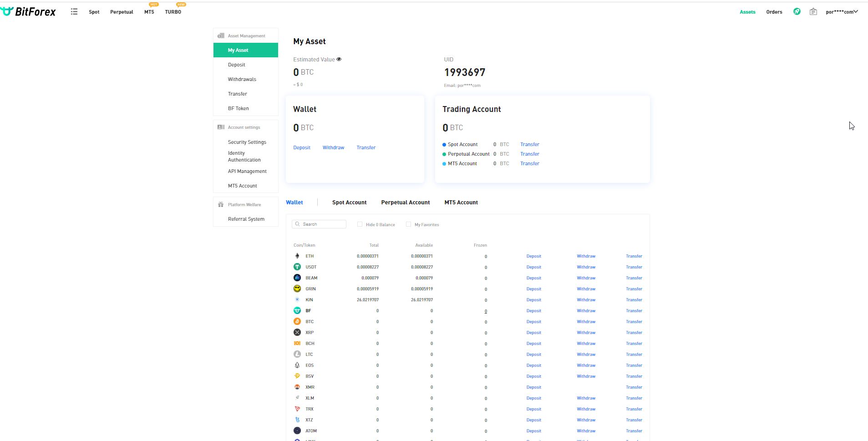Switch to the MT5 Account tab
Image resolution: width=868 pixels, height=441 pixels.
click(461, 203)
